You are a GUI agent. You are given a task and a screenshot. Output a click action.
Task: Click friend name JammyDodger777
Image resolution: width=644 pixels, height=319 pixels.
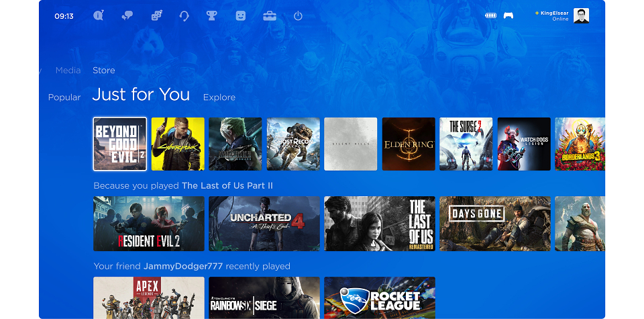[x=183, y=267]
